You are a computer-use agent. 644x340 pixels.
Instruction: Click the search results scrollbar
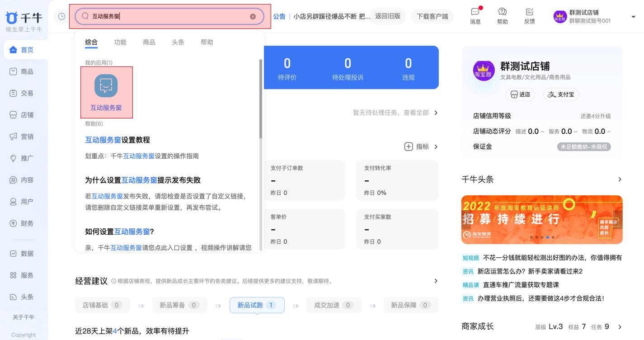pyautogui.click(x=261, y=99)
